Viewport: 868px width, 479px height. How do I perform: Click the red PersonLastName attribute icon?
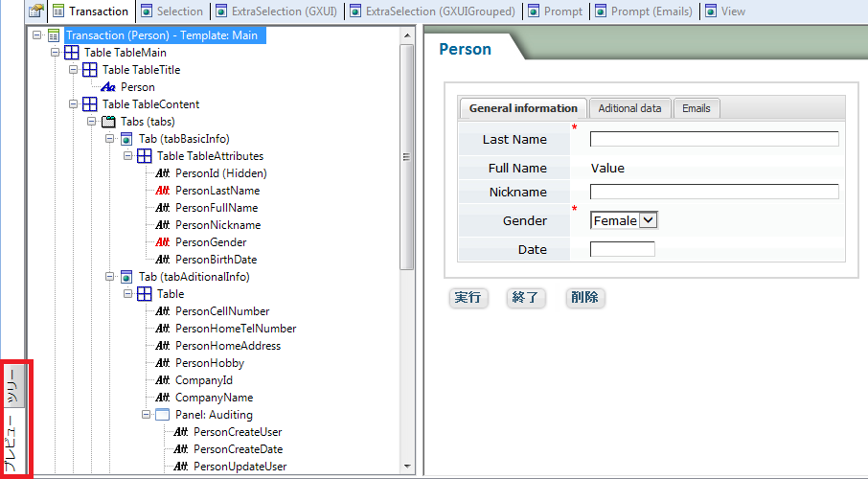tap(163, 191)
